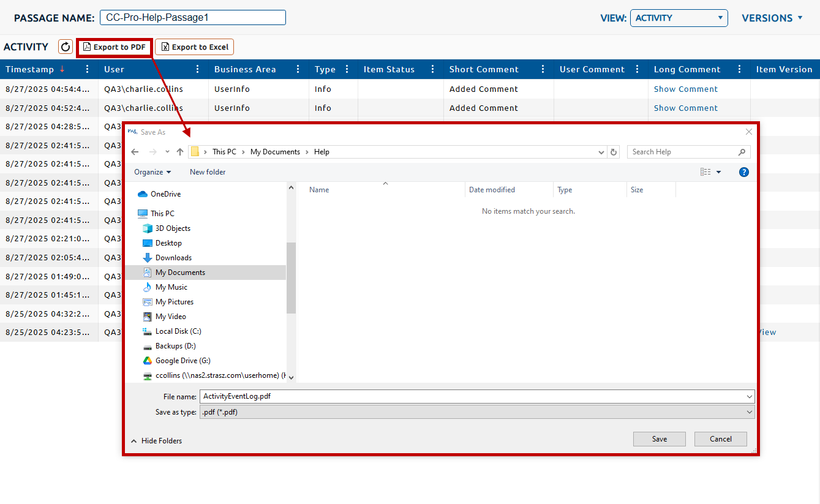
Task: Open the Type column options menu
Action: [347, 69]
